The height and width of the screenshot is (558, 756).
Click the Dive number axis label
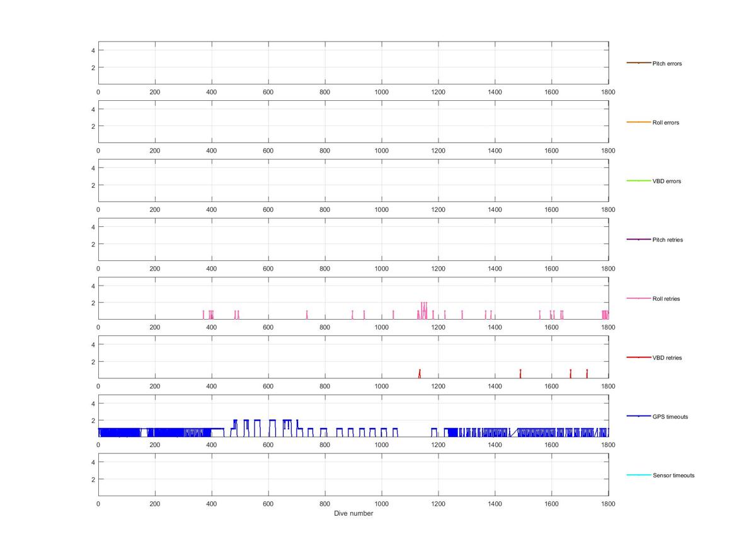pyautogui.click(x=353, y=513)
